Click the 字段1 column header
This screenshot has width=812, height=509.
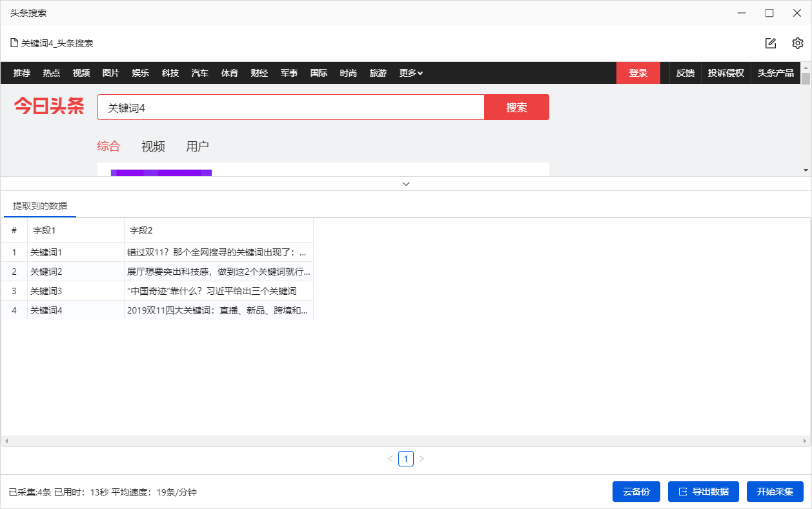pos(76,230)
